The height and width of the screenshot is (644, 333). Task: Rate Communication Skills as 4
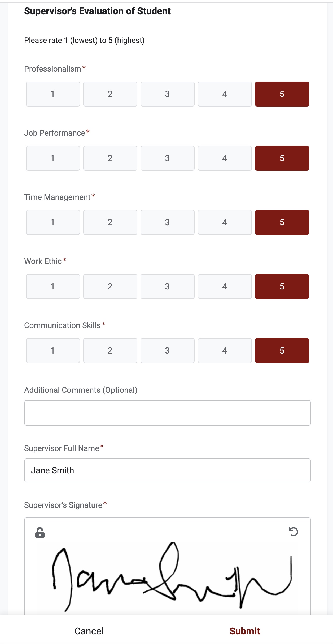tap(225, 351)
